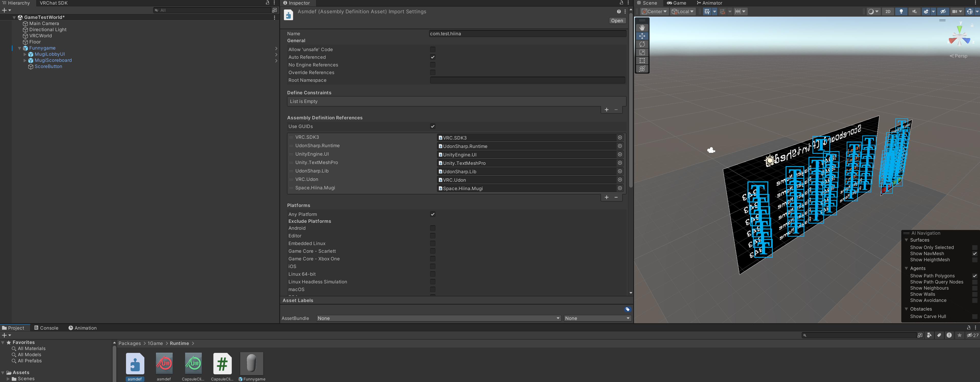Toggle Show NavMesh checkbox
The image size is (980, 382).
[x=974, y=254]
